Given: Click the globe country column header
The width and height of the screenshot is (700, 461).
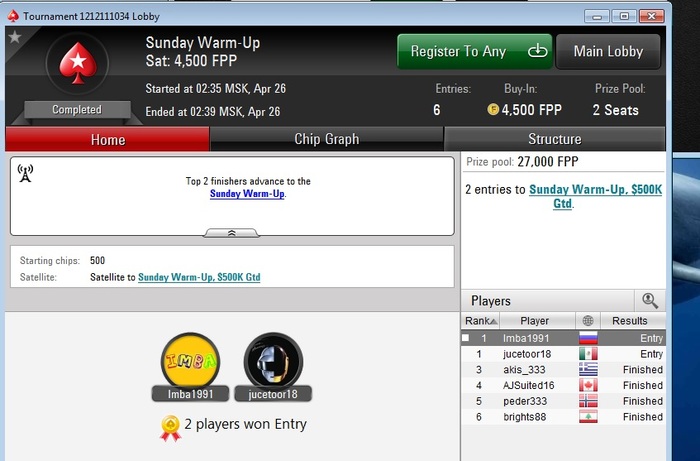Looking at the screenshot, I should coord(588,320).
